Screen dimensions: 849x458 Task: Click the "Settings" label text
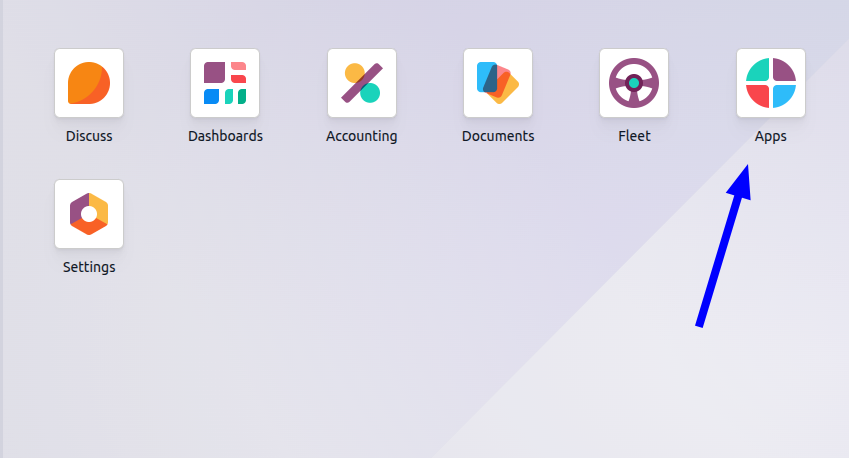tap(89, 267)
